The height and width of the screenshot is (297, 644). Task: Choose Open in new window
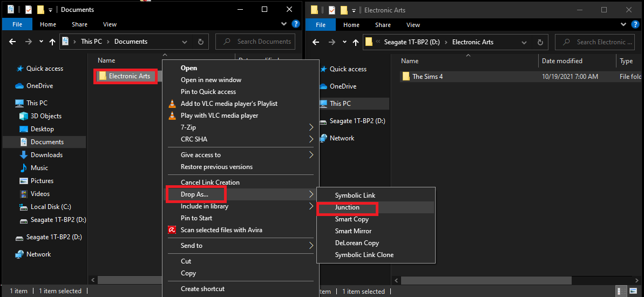tap(211, 80)
